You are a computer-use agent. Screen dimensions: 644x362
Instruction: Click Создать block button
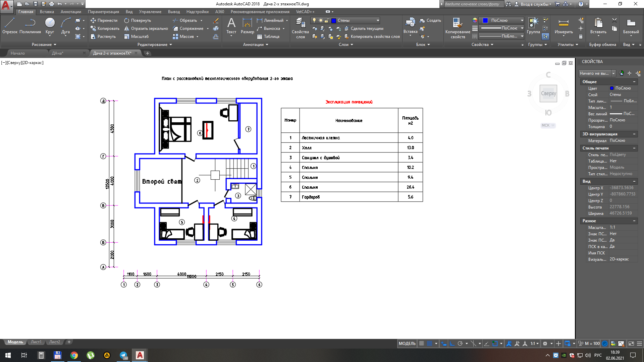coord(430,20)
